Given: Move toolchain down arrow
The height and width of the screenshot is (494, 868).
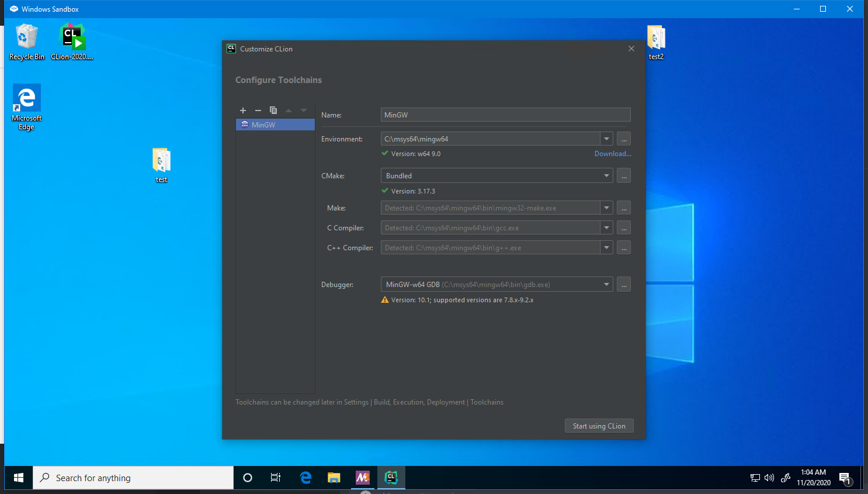Looking at the screenshot, I should (x=304, y=110).
